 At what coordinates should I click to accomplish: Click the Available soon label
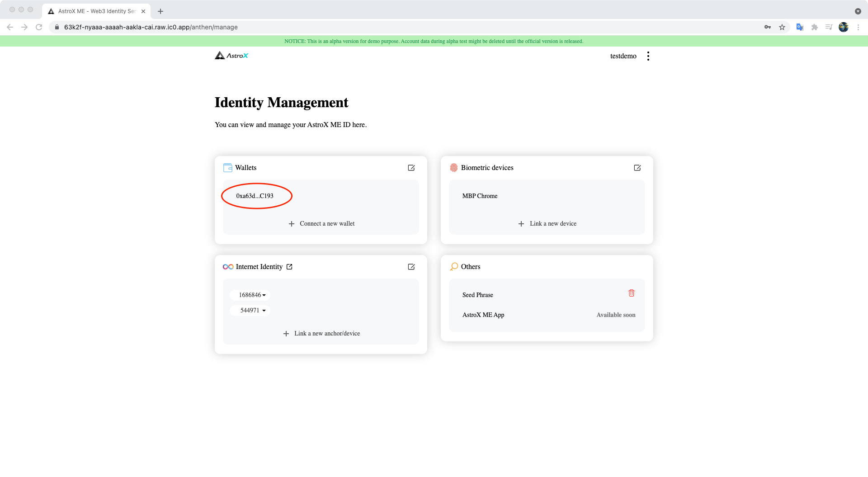[x=616, y=315]
